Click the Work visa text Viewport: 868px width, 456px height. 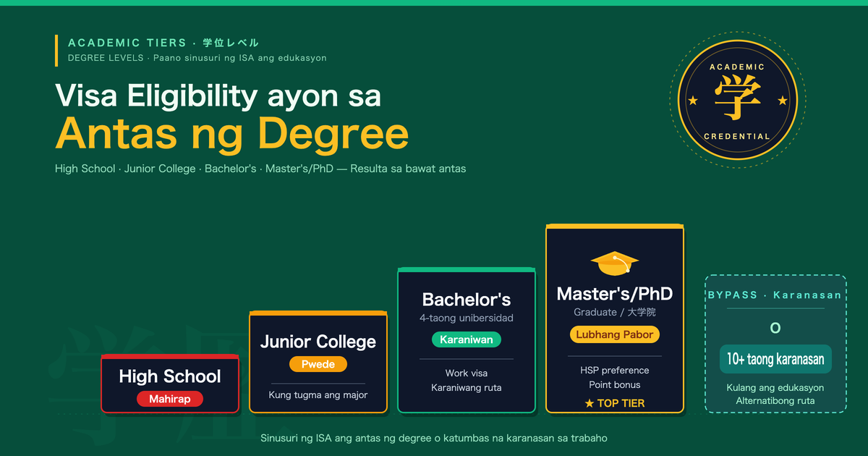[467, 373]
